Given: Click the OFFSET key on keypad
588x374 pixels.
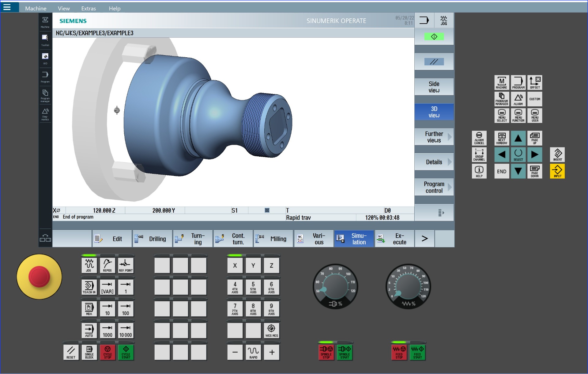Looking at the screenshot, I should [535, 82].
